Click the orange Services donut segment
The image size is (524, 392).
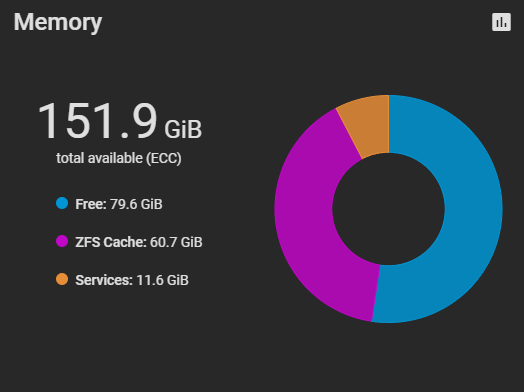(x=367, y=125)
